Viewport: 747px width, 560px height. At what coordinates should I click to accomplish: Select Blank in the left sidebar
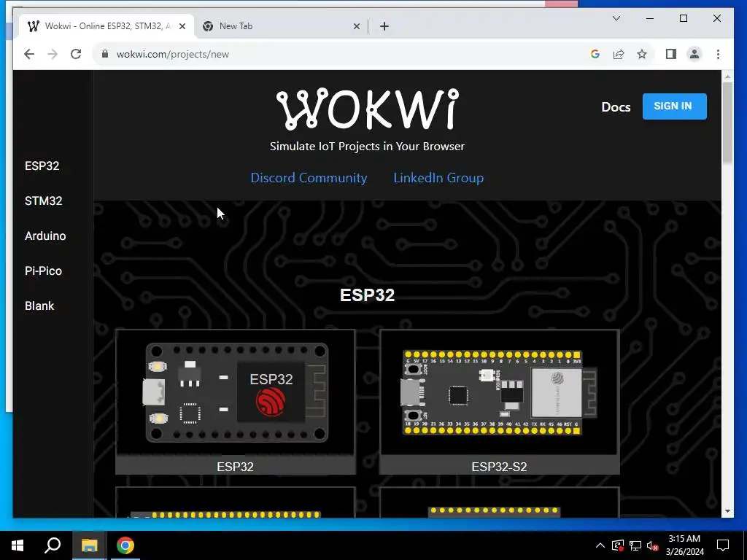[x=39, y=306]
